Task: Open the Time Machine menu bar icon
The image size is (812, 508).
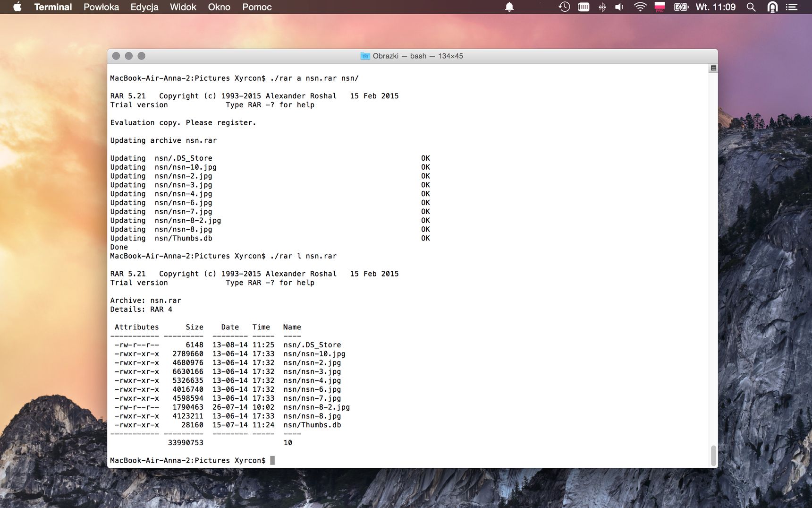Action: click(564, 7)
